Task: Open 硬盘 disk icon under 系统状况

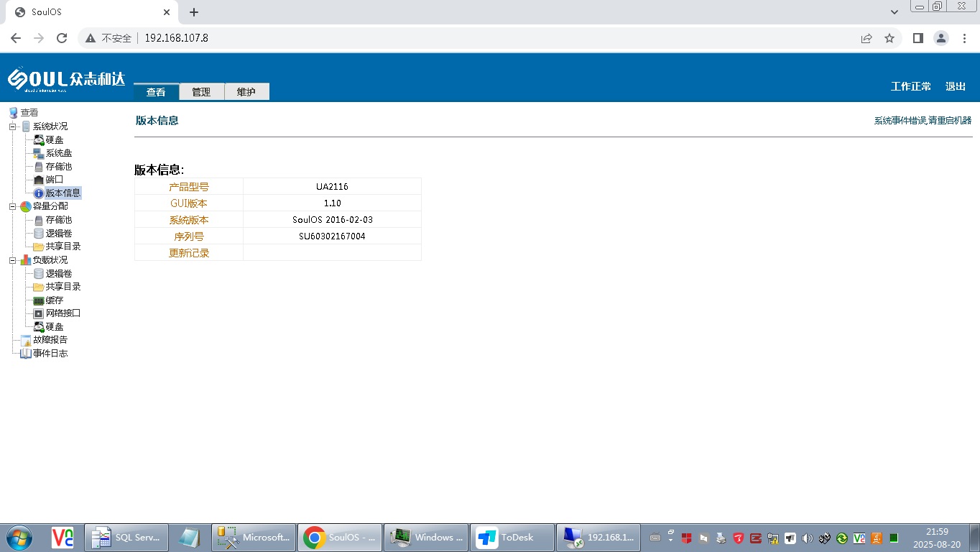Action: pos(39,139)
